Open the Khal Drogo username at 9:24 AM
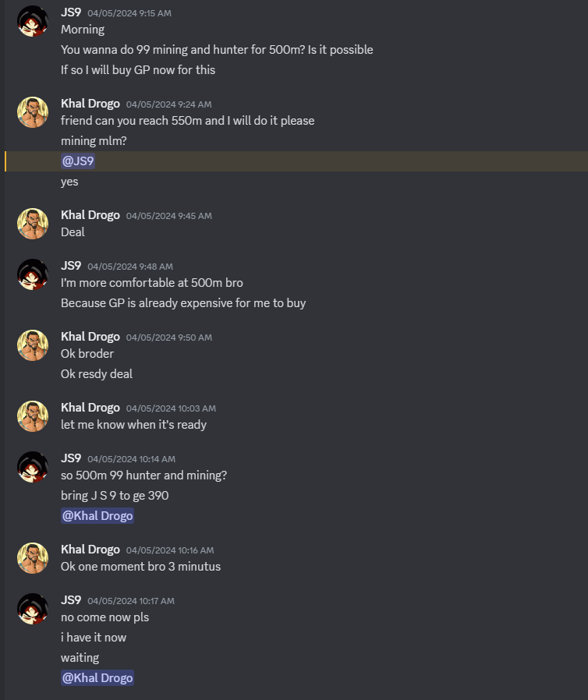The width and height of the screenshot is (588, 700). 90,104
